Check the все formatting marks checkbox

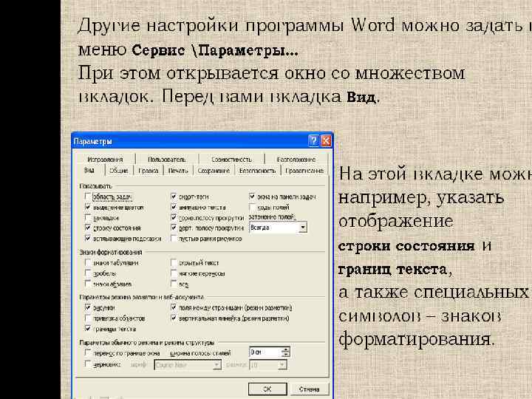click(x=174, y=284)
